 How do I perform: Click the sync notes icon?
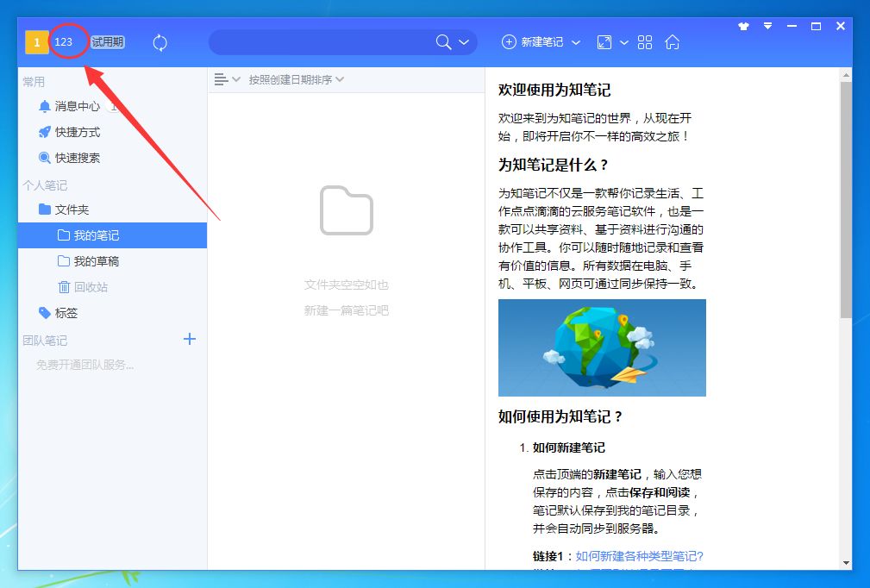point(160,41)
